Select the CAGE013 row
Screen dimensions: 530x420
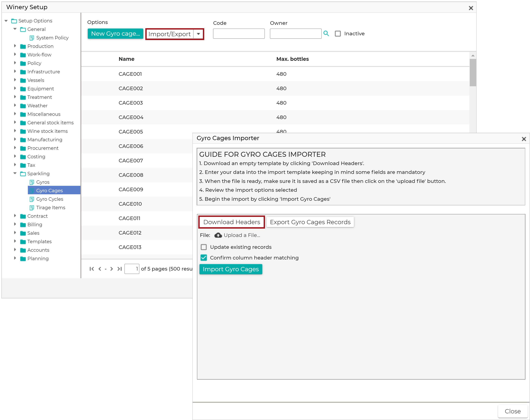click(137, 247)
